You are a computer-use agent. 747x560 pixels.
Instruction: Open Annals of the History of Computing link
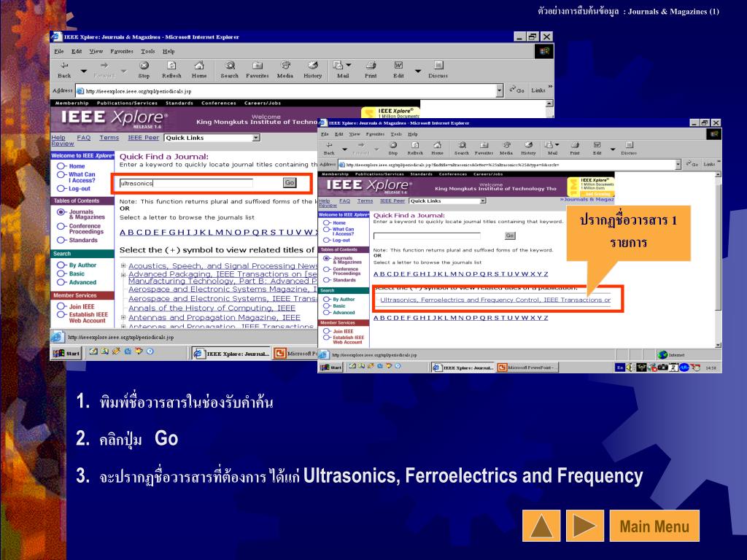212,308
